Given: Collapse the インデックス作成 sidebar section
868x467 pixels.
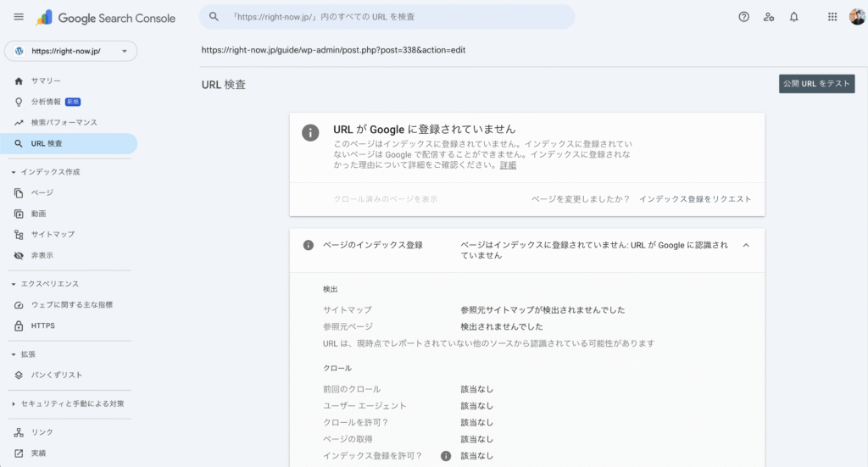Looking at the screenshot, I should [14, 172].
